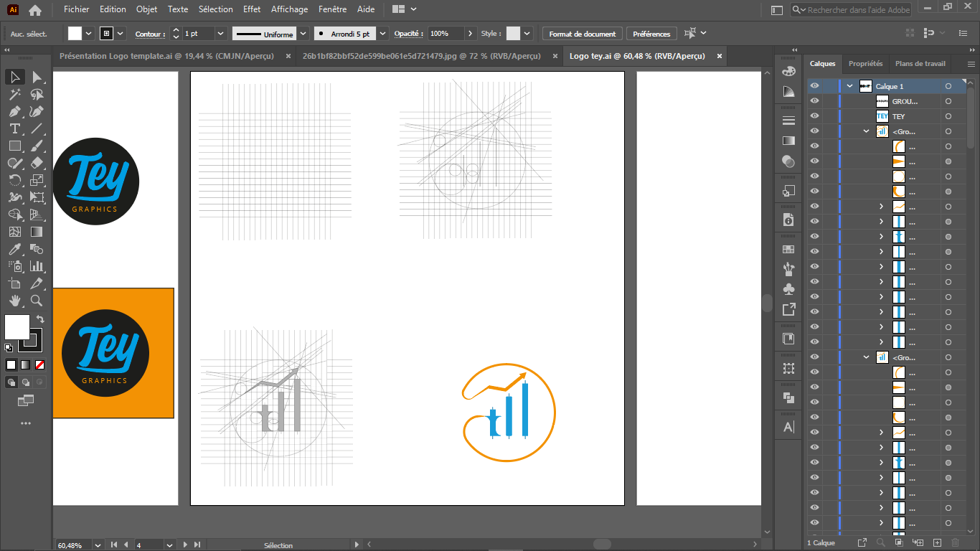980x551 pixels.
Task: Select the Rectangle tool
Action: (15, 146)
